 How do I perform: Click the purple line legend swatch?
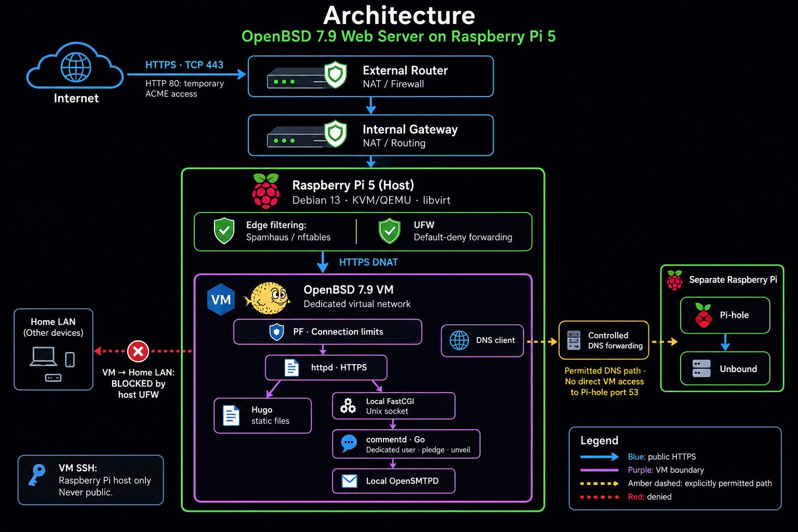[600, 470]
